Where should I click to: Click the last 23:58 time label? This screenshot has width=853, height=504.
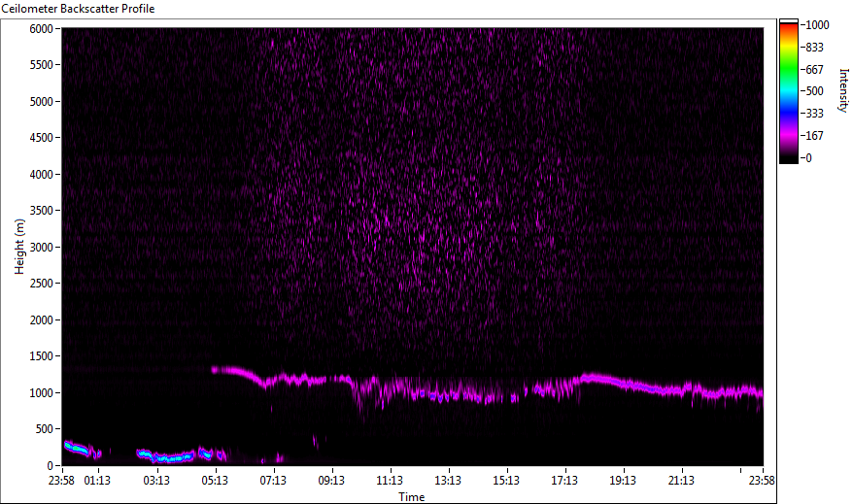click(x=762, y=480)
